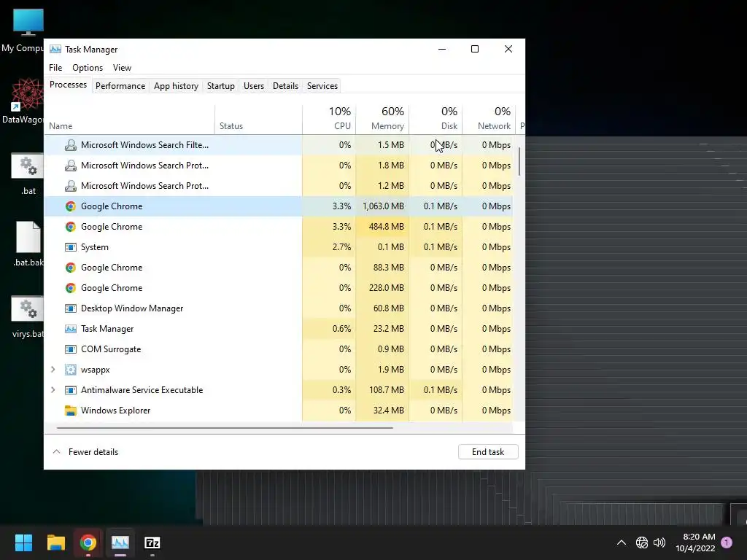Open the File menu
747x560 pixels.
[x=55, y=68]
